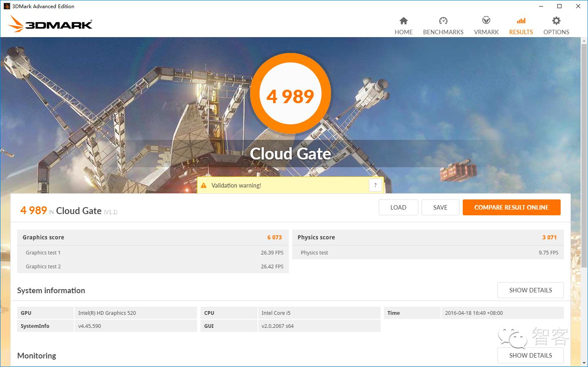Click the scrollbar down arrow
The height and width of the screenshot is (367, 588).
coord(584,363)
